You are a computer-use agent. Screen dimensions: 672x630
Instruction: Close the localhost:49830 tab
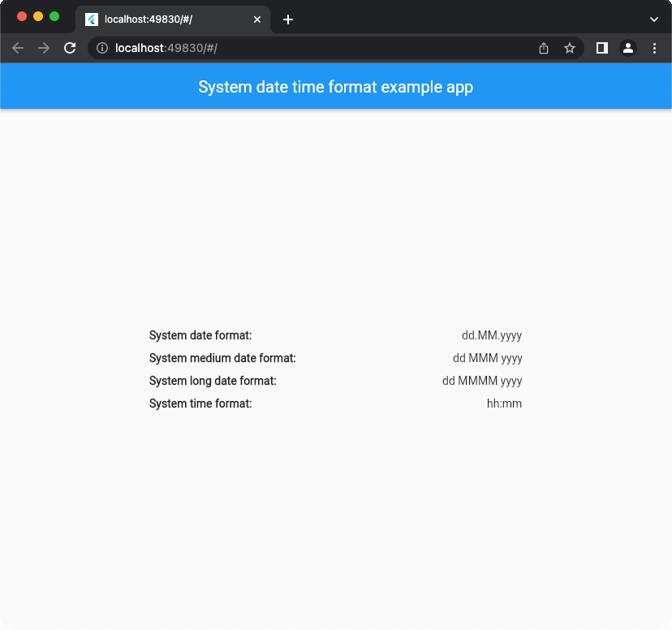point(257,19)
